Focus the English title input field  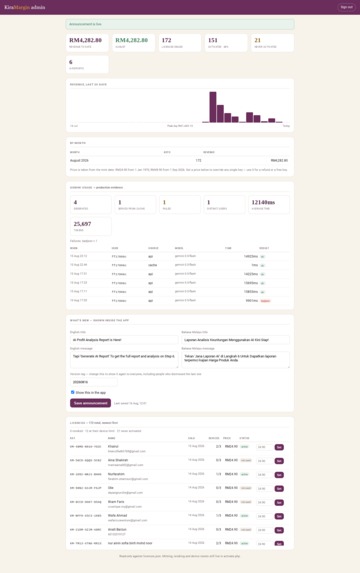(x=124, y=339)
